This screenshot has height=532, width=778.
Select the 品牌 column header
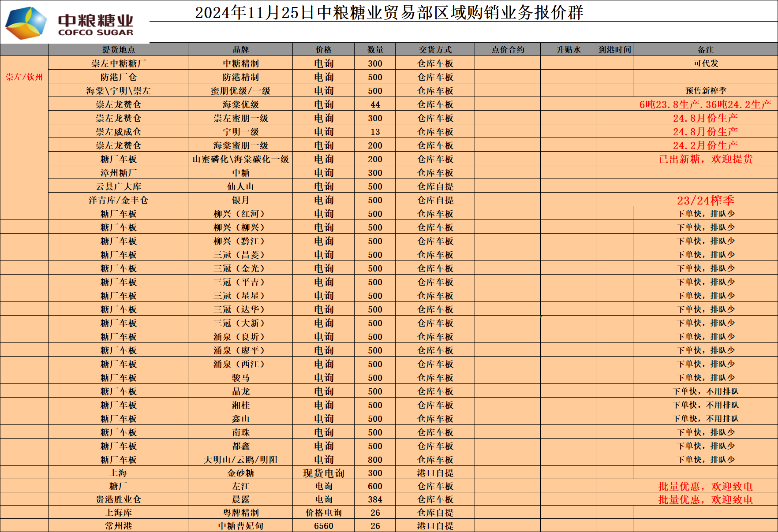click(x=240, y=50)
